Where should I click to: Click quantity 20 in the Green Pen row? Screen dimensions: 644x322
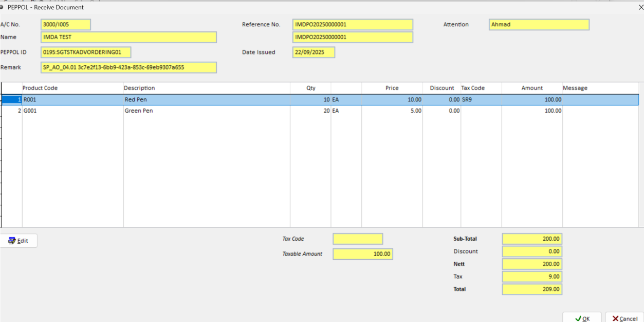tap(311, 111)
